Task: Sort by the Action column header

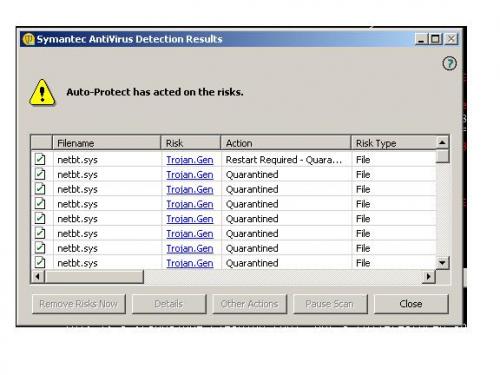Action: pyautogui.click(x=285, y=143)
